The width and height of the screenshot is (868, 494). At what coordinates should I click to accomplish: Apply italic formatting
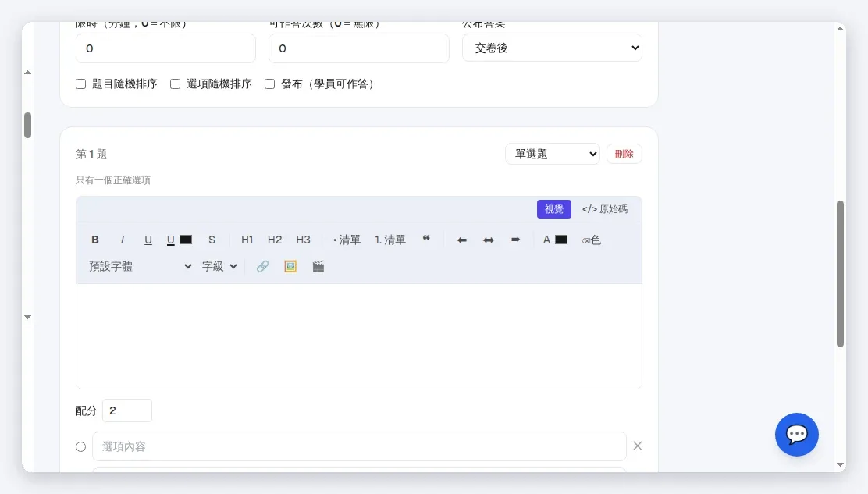[123, 240]
